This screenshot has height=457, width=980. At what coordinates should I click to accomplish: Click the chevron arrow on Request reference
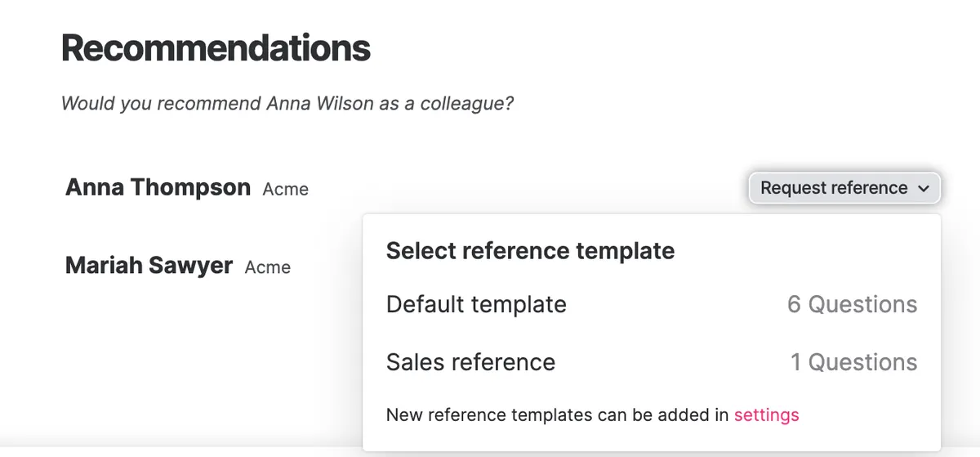pos(924,189)
